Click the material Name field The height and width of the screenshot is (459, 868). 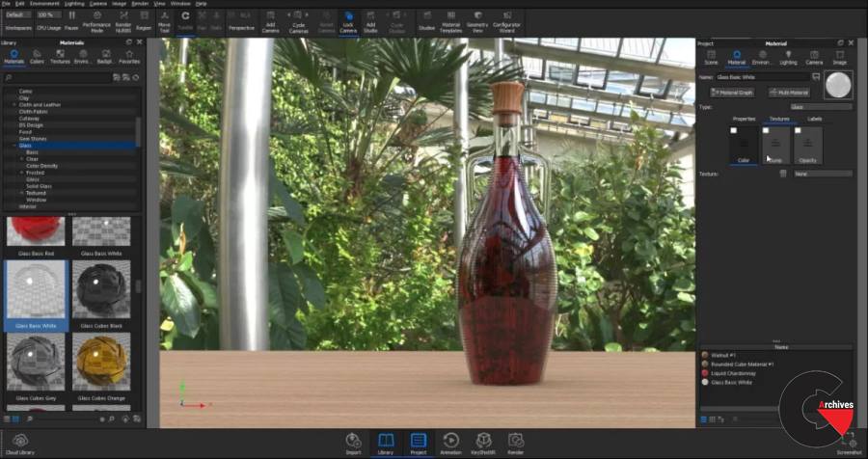click(763, 77)
